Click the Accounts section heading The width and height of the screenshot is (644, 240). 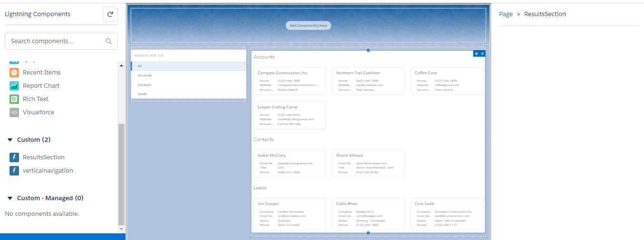click(x=264, y=57)
